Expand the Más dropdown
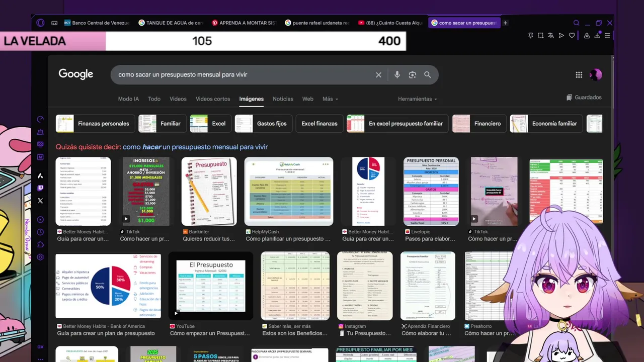This screenshot has width=644, height=362. (x=330, y=99)
